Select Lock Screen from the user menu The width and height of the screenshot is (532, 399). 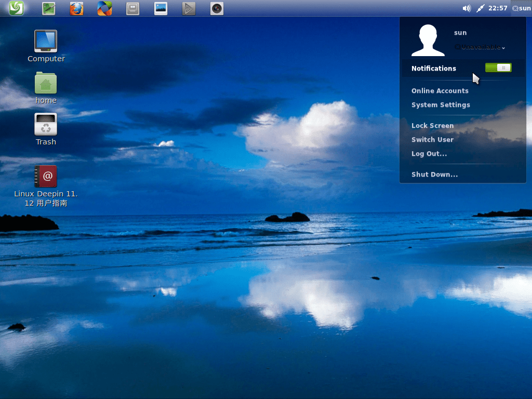pos(433,125)
